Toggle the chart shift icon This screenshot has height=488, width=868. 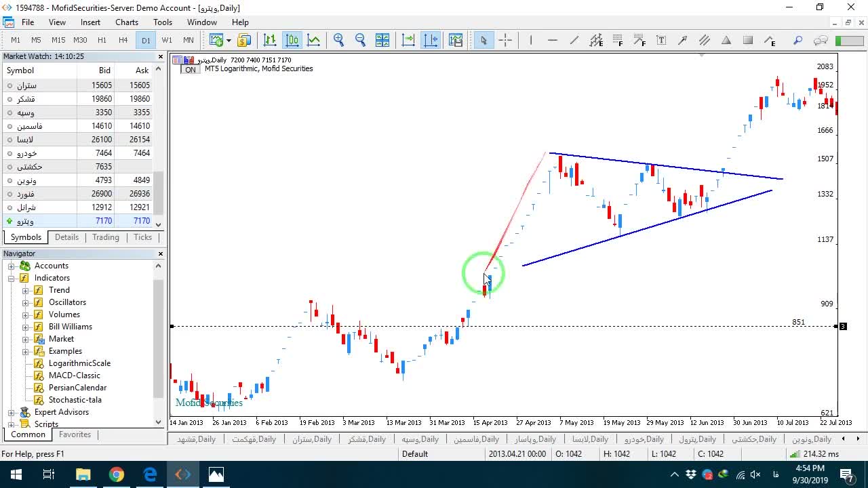[x=431, y=40]
